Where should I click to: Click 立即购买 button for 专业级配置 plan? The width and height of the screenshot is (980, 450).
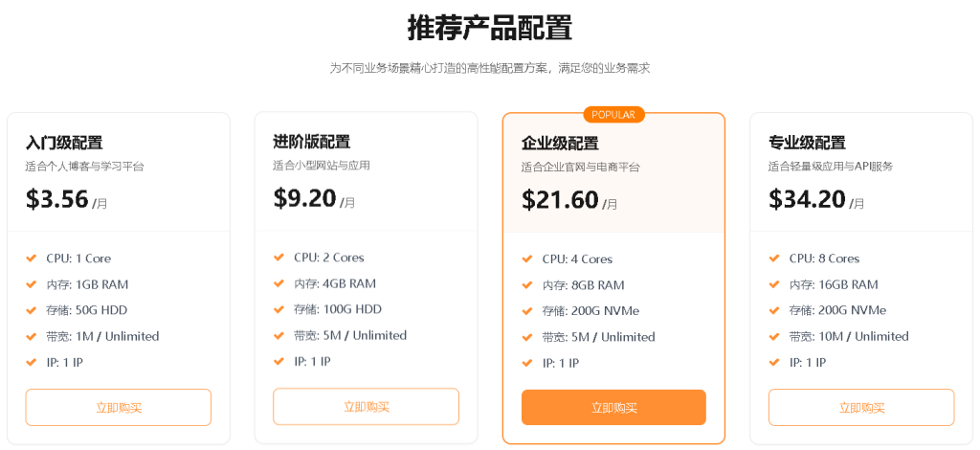click(861, 407)
